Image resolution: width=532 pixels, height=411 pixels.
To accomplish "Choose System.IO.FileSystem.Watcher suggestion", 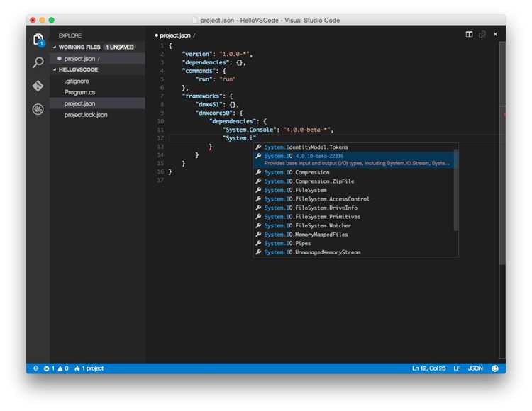I will tap(355, 225).
